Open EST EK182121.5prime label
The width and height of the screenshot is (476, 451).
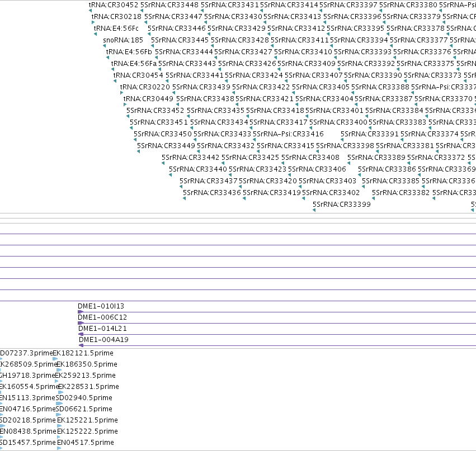click(x=83, y=353)
